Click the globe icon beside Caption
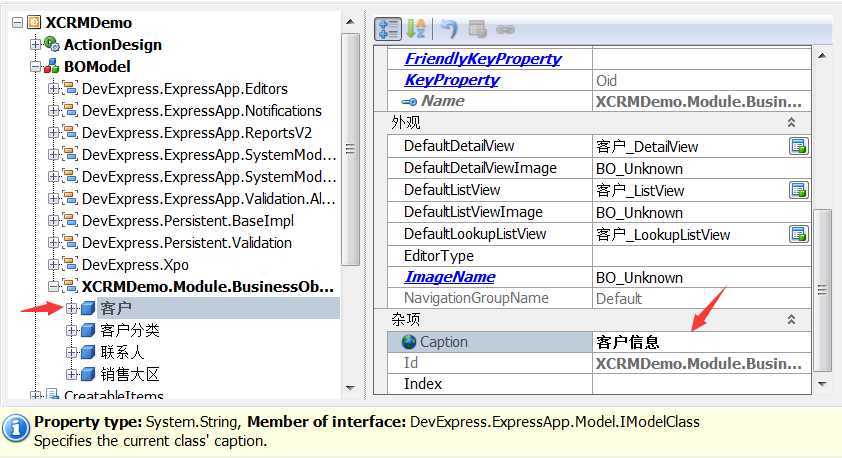The width and height of the screenshot is (842, 458). [x=409, y=342]
